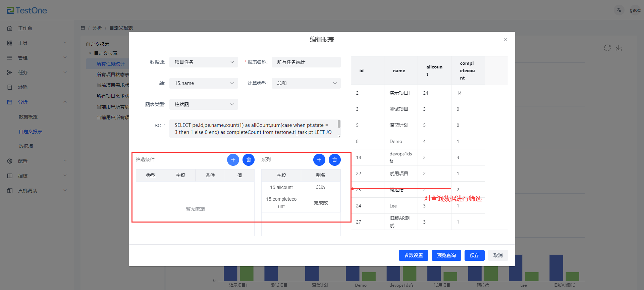
Task: Add a new series entry
Action: click(x=319, y=160)
